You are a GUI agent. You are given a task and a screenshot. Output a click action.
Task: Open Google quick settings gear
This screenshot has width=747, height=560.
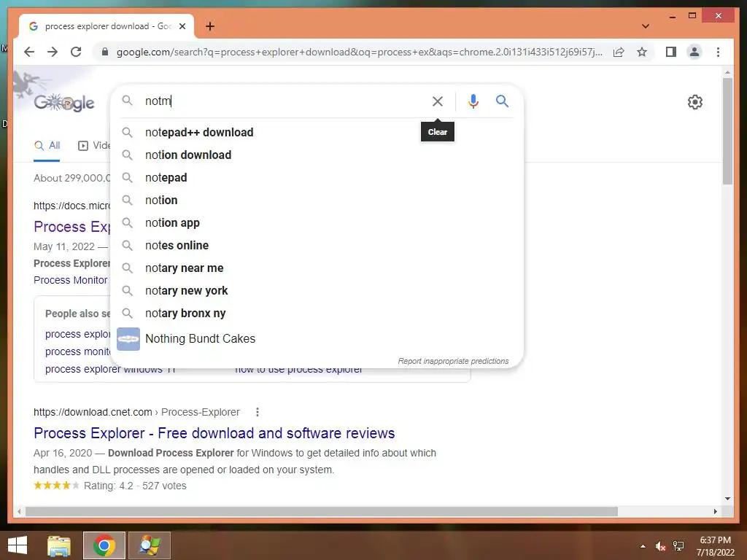point(695,102)
